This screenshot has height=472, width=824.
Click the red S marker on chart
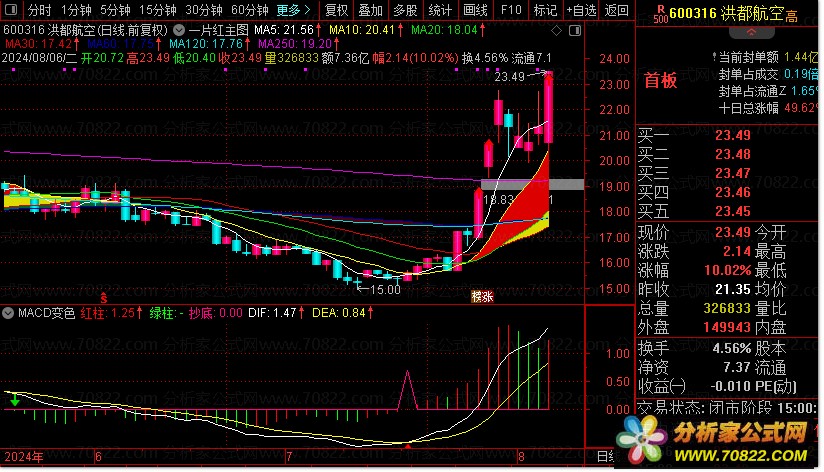click(x=104, y=299)
